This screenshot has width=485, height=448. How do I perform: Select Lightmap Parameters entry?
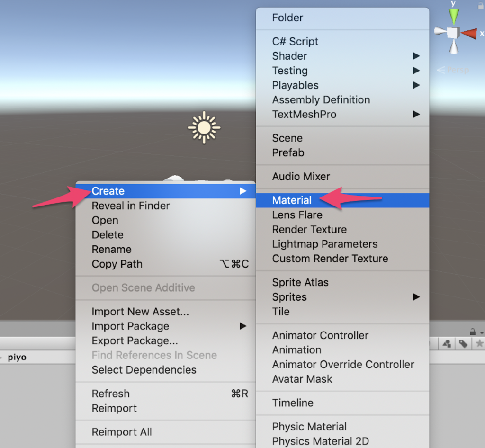tap(342, 244)
